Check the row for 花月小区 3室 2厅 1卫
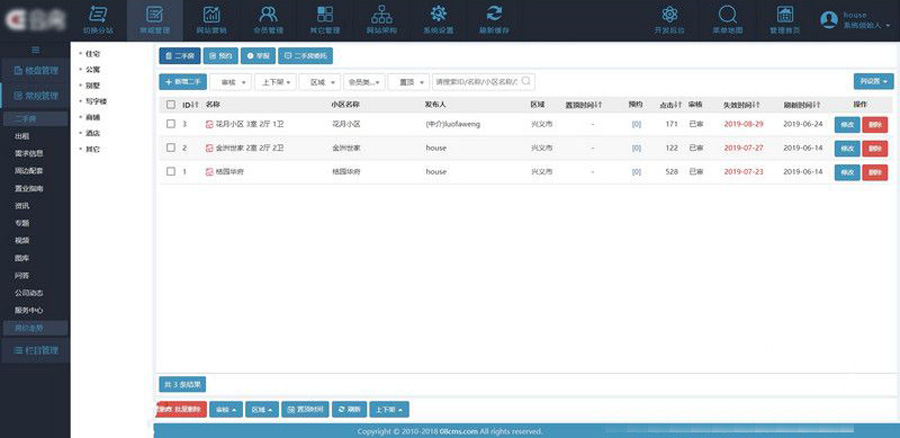Viewport: 900px width, 438px height. point(171,124)
